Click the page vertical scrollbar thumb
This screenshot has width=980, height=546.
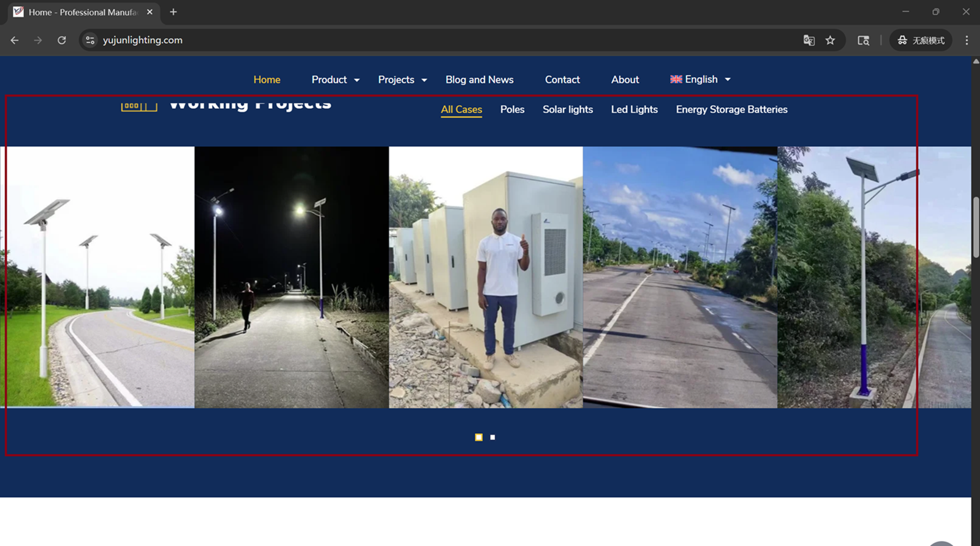[x=975, y=227]
